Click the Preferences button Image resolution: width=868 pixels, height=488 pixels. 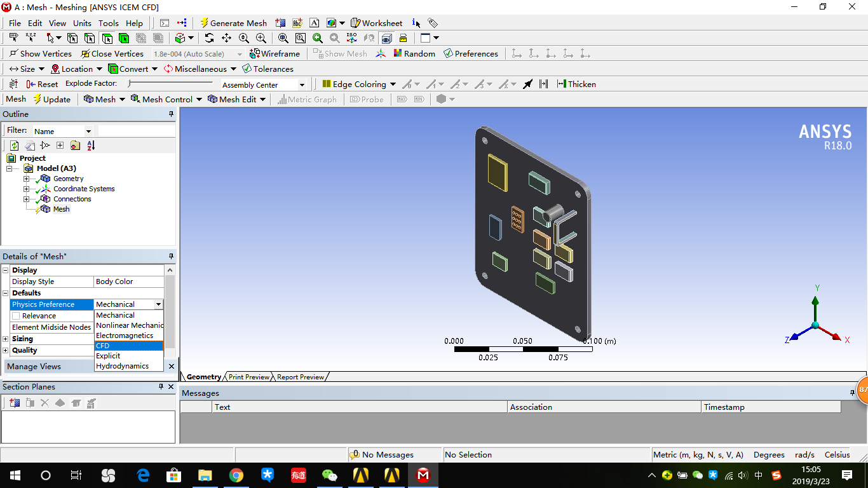(471, 53)
